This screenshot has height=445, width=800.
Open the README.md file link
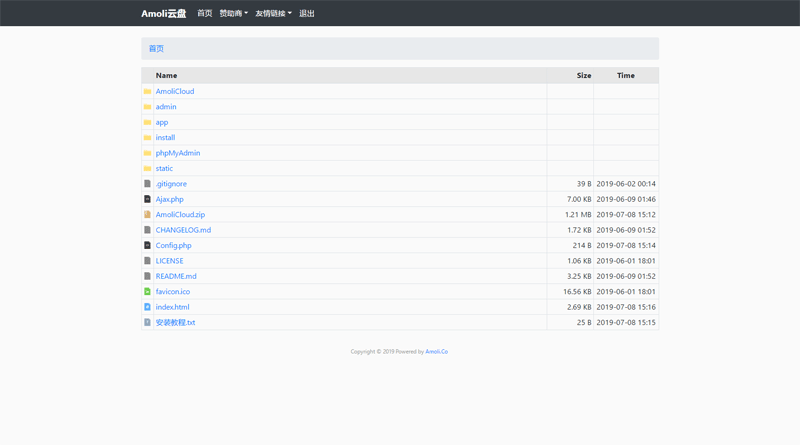click(176, 276)
